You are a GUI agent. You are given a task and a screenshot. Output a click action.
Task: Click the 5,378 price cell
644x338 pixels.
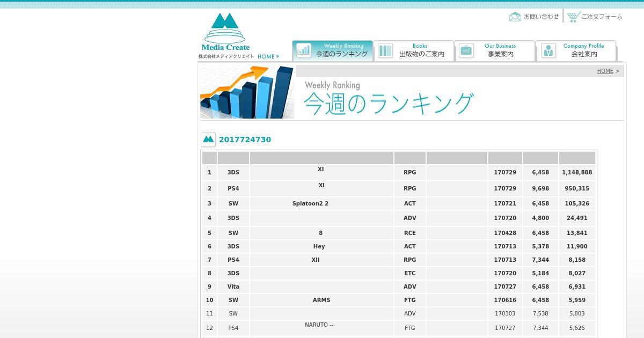540,246
